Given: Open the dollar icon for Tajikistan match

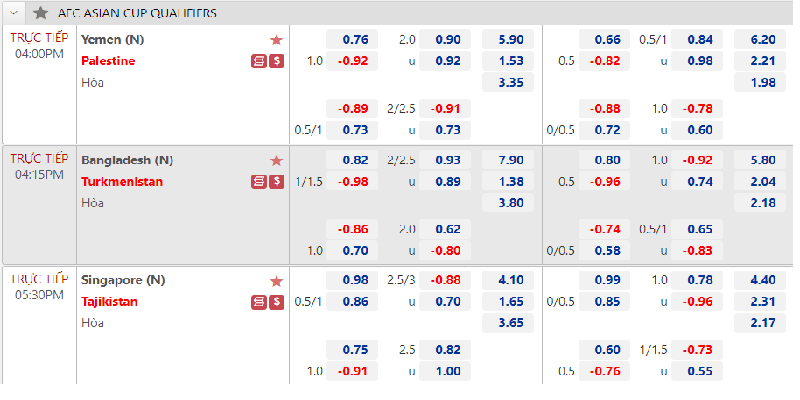Looking at the screenshot, I should point(277,302).
